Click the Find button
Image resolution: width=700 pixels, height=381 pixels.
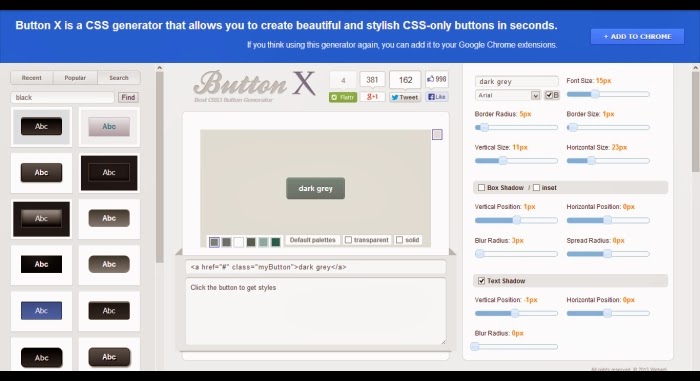[x=128, y=97]
